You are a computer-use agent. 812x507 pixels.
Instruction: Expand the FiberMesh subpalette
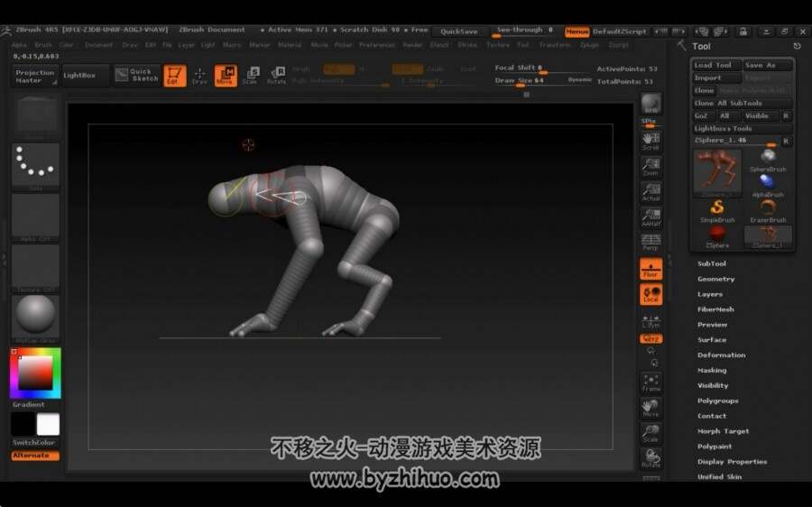[x=715, y=309]
